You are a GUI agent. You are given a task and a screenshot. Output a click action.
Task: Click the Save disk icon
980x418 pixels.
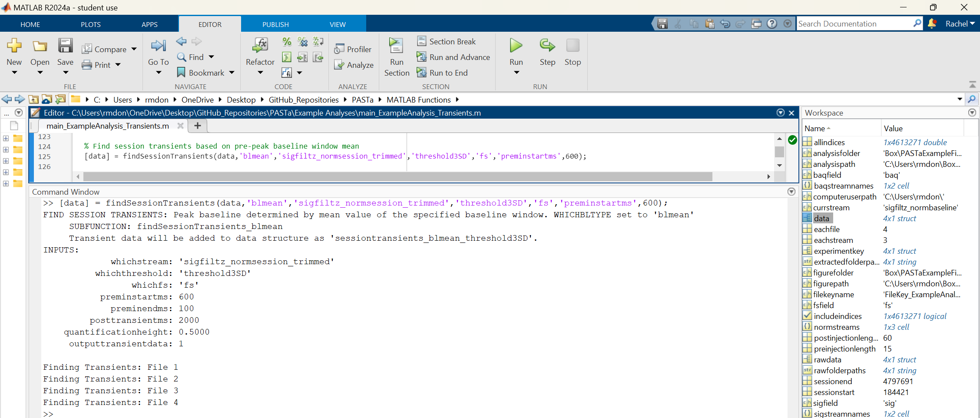(65, 46)
